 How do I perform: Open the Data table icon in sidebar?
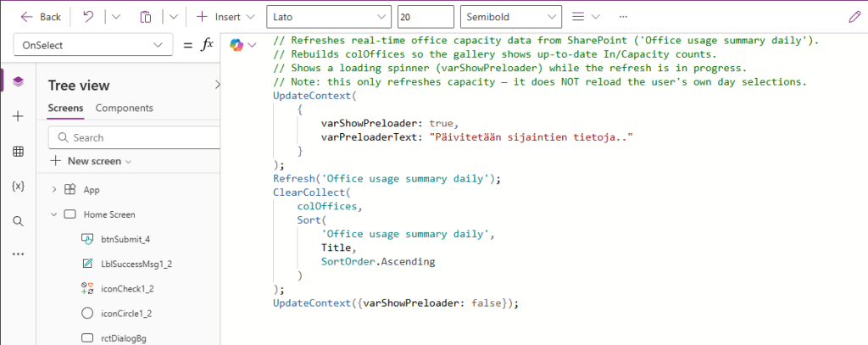(18, 152)
